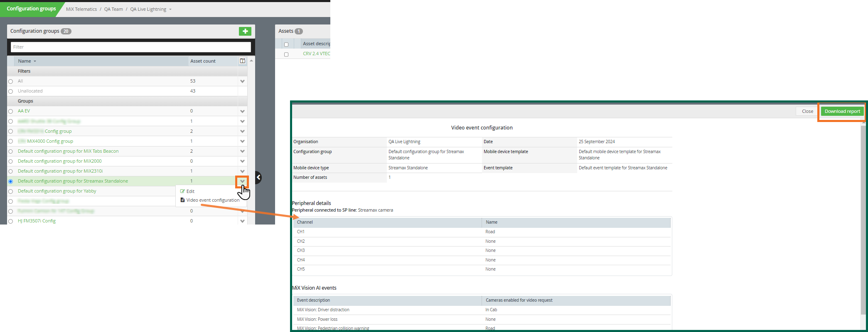
Task: Open the column chooser icon
Action: tap(243, 61)
